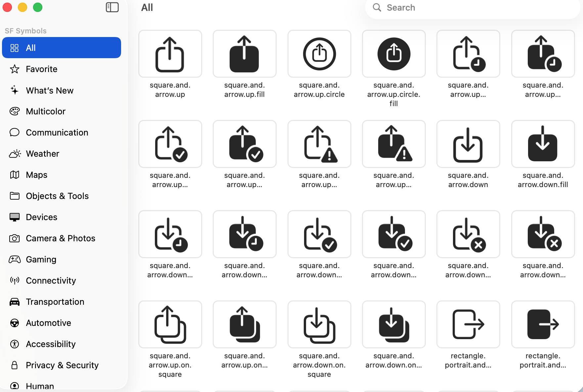Image resolution: width=583 pixels, height=392 pixels.
Task: Select the square.and.arrow.up symbol
Action: pyautogui.click(x=170, y=54)
